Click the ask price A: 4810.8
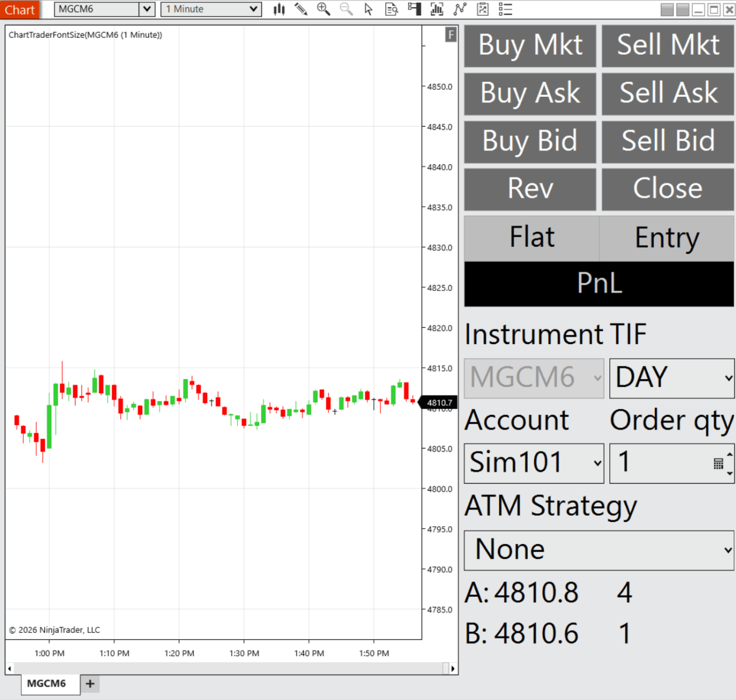This screenshot has width=736, height=700. [521, 593]
